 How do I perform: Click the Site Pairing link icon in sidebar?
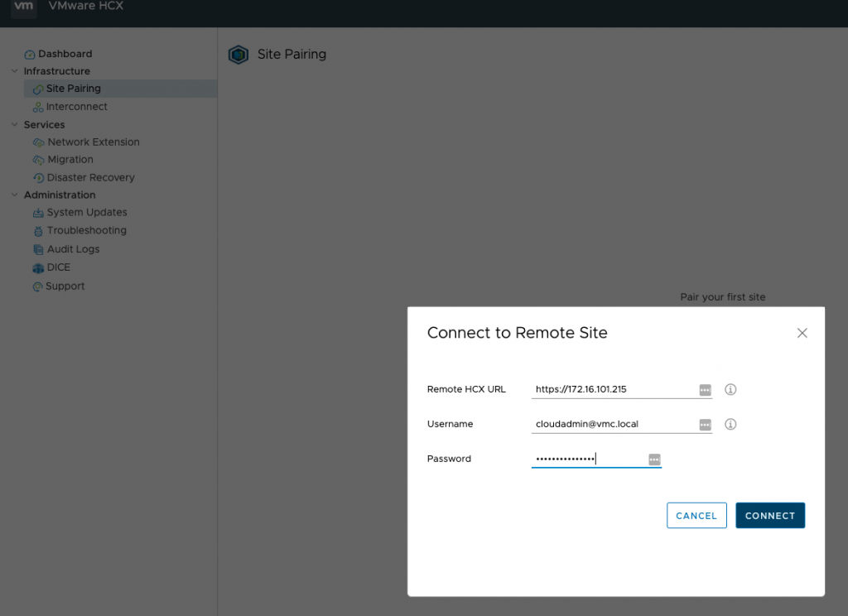pos(38,89)
